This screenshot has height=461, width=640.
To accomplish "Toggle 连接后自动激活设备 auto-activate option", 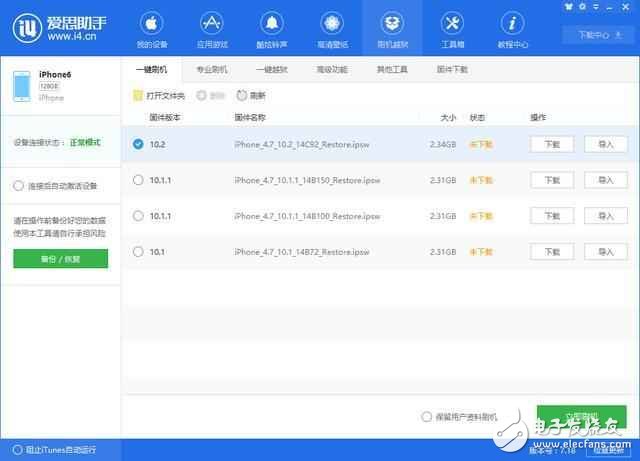I will click(x=18, y=186).
